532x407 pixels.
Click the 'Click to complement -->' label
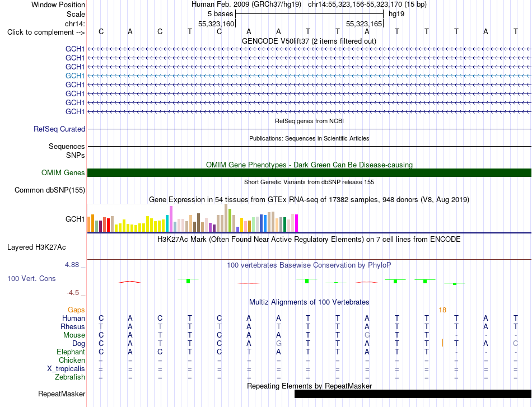(x=46, y=32)
